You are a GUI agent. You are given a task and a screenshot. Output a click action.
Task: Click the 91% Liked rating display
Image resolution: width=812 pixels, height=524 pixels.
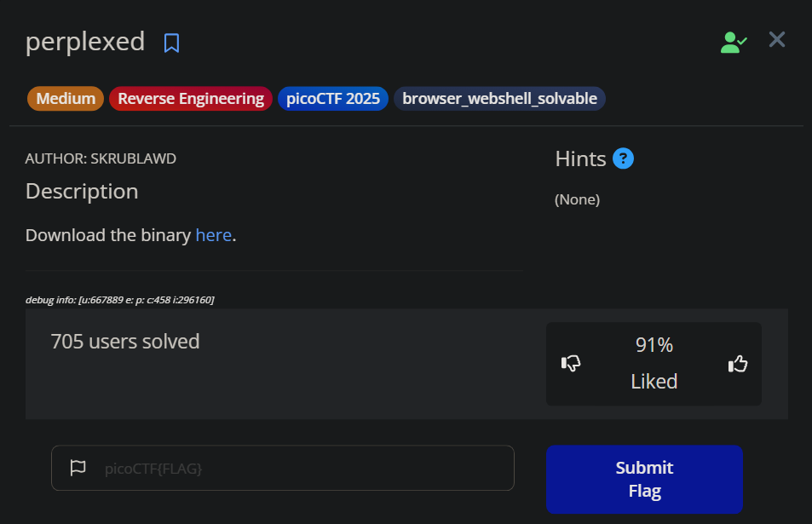654,362
